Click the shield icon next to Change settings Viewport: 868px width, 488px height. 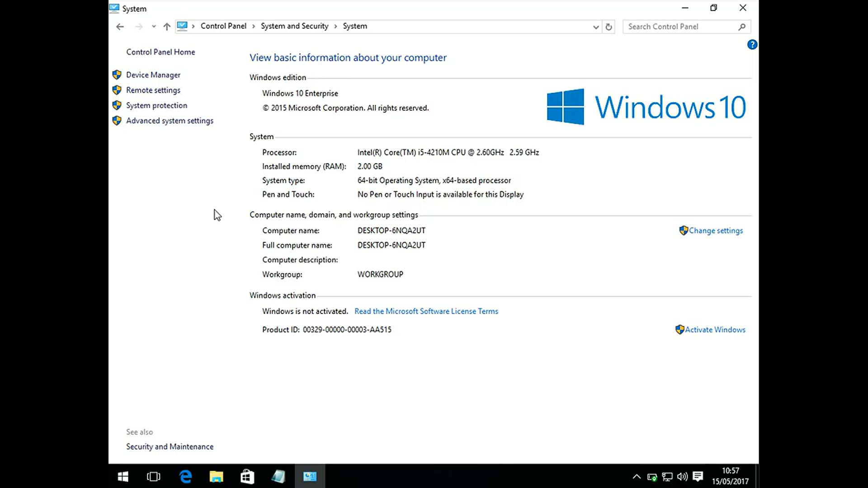click(684, 230)
